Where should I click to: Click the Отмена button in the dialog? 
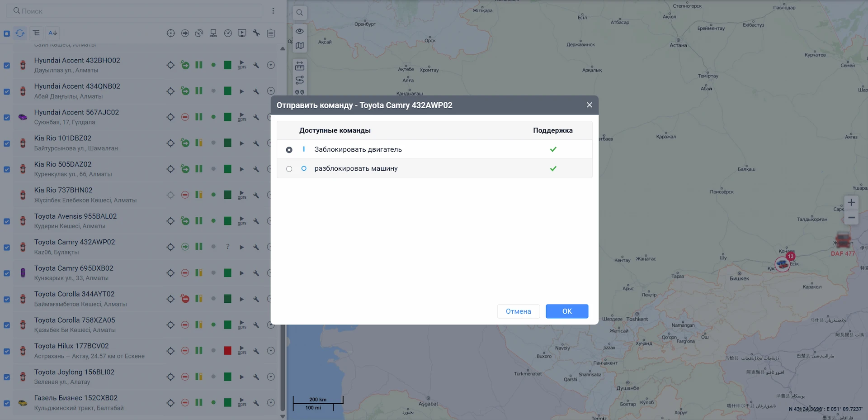tap(519, 311)
